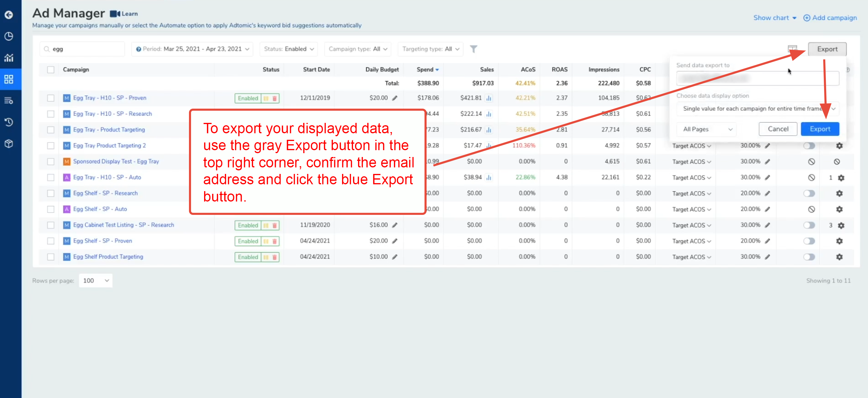Open sales chart icon for $222.14 row
The image size is (868, 398).
click(x=489, y=114)
